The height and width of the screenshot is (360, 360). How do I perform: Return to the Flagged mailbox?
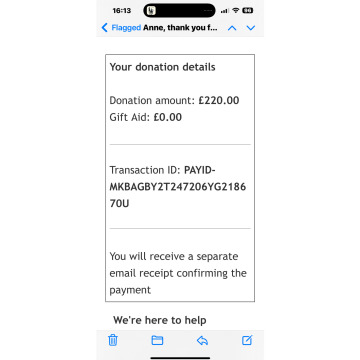coord(126,28)
